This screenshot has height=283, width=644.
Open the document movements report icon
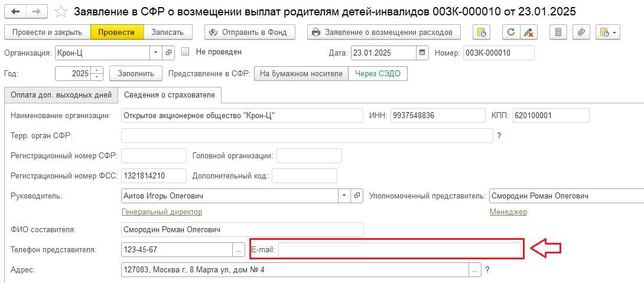[x=558, y=32]
